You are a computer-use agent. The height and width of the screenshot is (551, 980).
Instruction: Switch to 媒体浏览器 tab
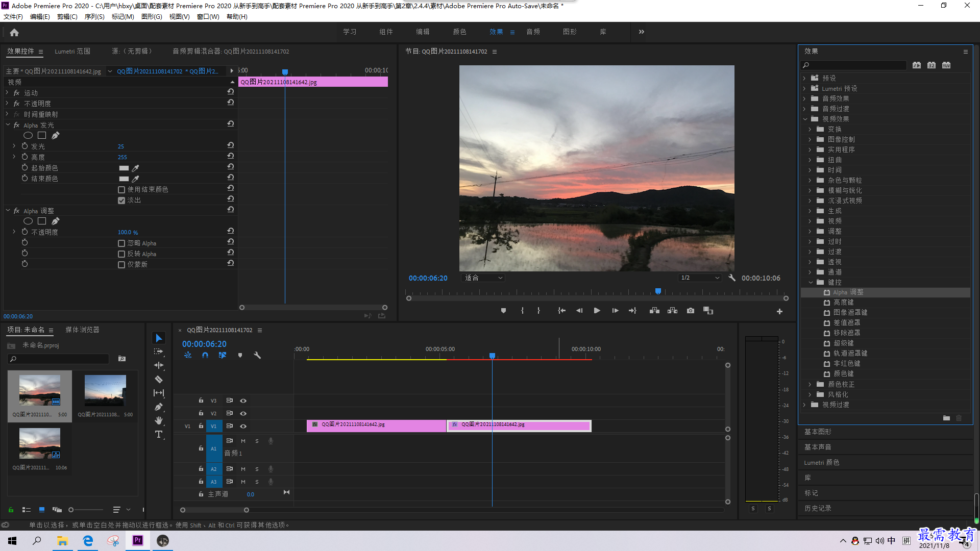tap(82, 330)
